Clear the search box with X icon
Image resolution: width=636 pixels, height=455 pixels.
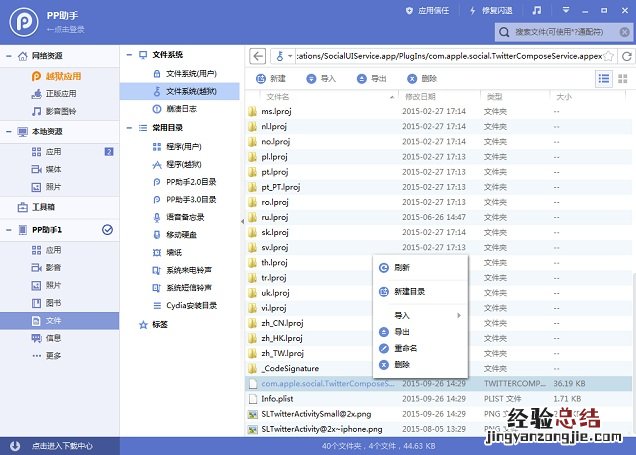(x=625, y=32)
